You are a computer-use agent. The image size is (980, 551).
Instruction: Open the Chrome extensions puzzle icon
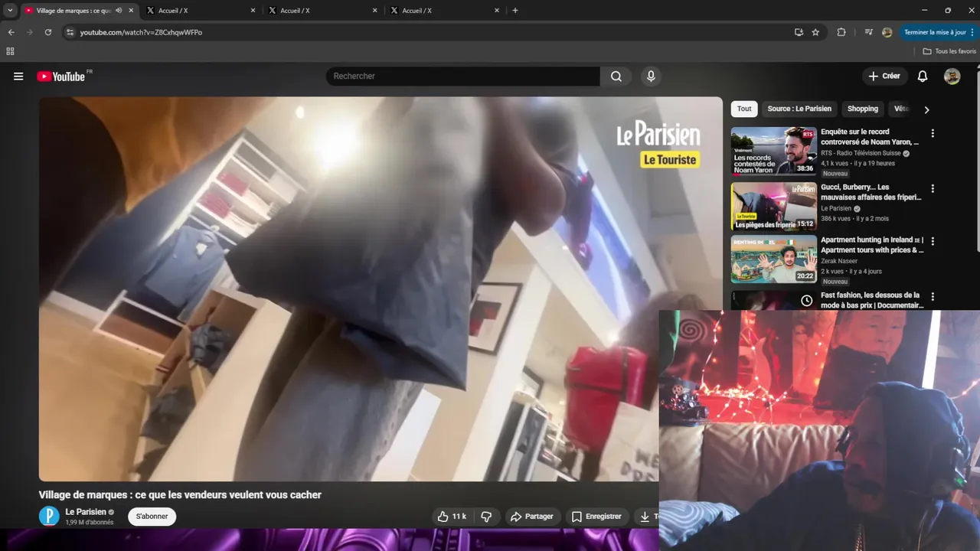pos(841,32)
